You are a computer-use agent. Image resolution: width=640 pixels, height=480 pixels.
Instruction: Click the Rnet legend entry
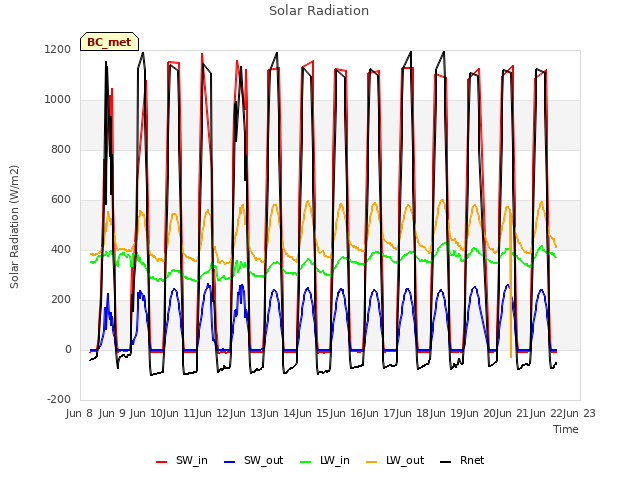coord(462,461)
